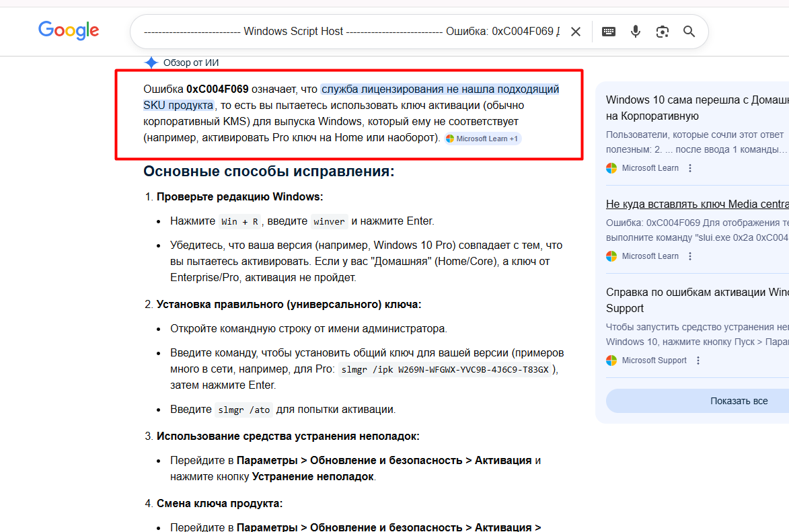Click the AI overview sparkle icon
Screen dimensions: 789x532
[151, 63]
